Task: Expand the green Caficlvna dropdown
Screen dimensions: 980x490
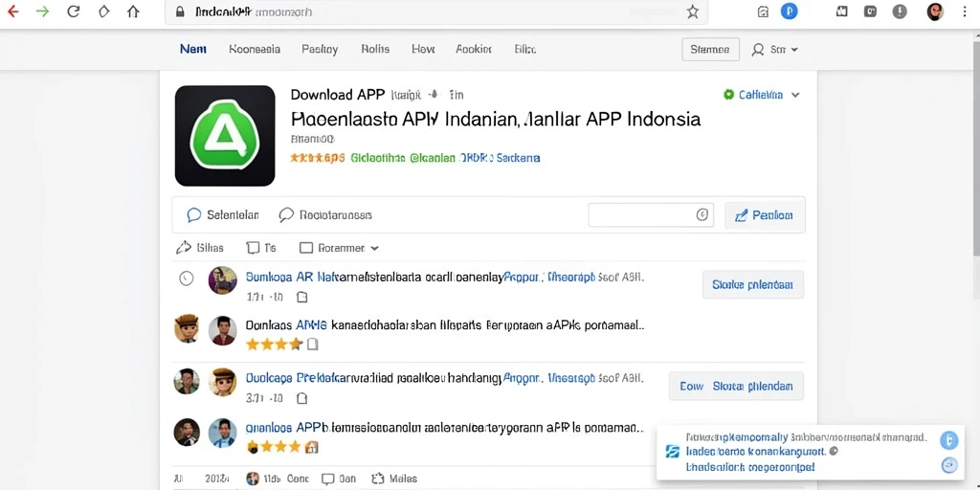Action: point(795,95)
